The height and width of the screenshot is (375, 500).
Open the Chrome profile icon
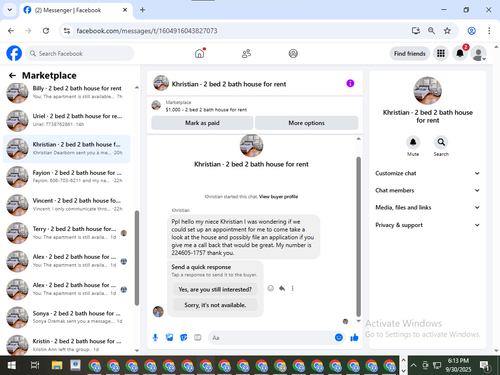coord(471,31)
